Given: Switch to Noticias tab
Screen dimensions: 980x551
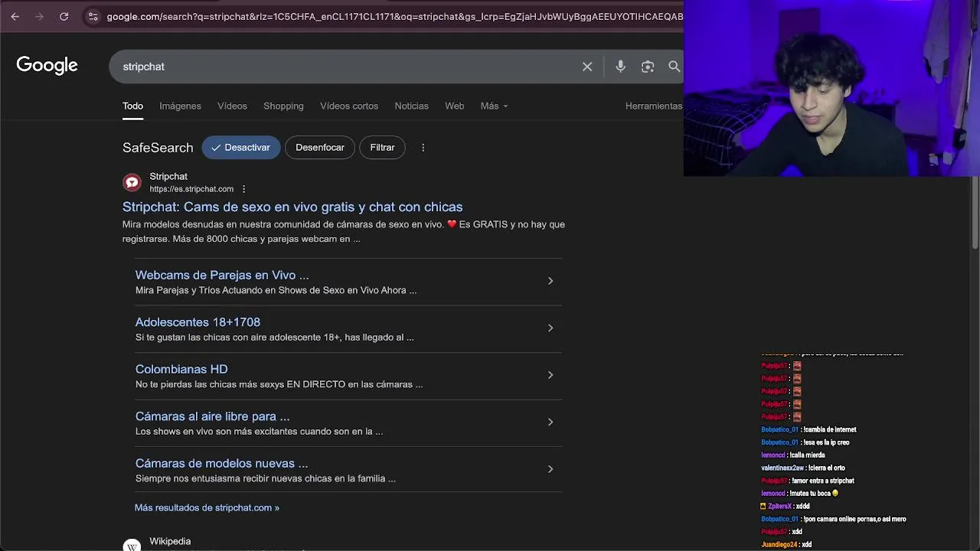Looking at the screenshot, I should (x=411, y=106).
